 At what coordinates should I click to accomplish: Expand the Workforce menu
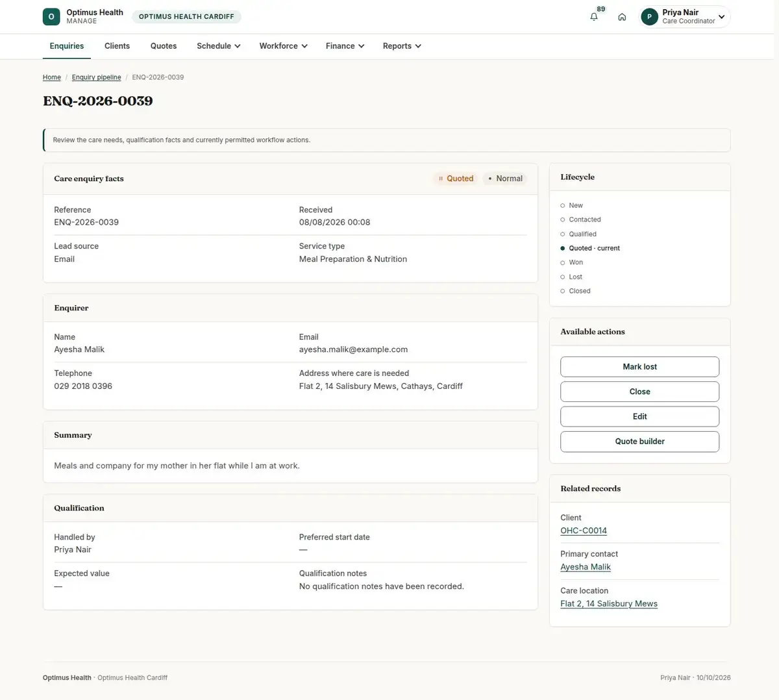pyautogui.click(x=283, y=46)
